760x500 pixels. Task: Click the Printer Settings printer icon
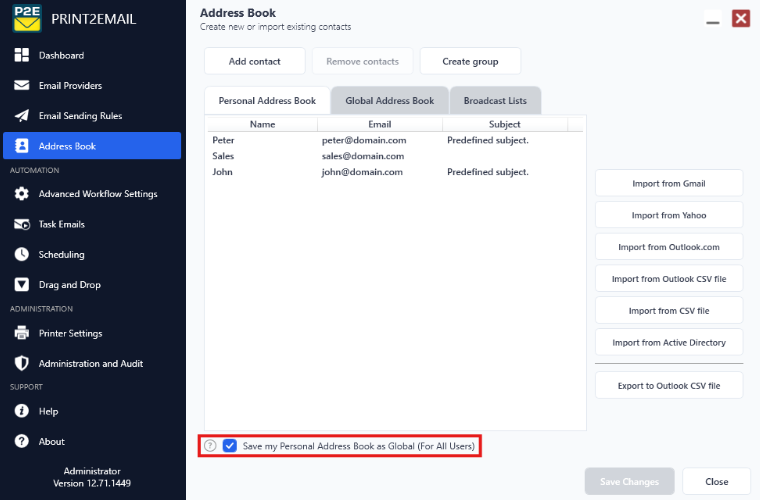21,333
